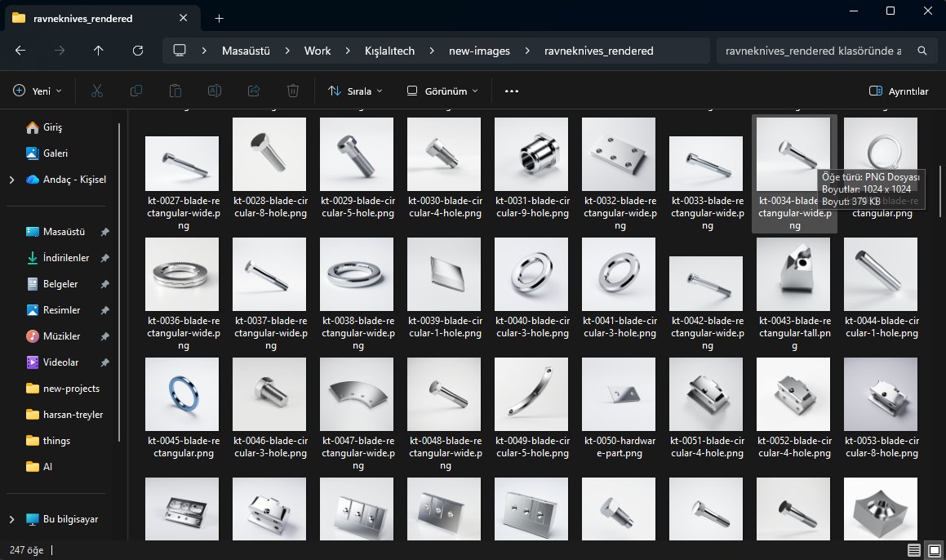This screenshot has height=560, width=946.
Task: Select thumbnail kt-0045-blade-rectangular.png blue ring
Action: pos(182,394)
